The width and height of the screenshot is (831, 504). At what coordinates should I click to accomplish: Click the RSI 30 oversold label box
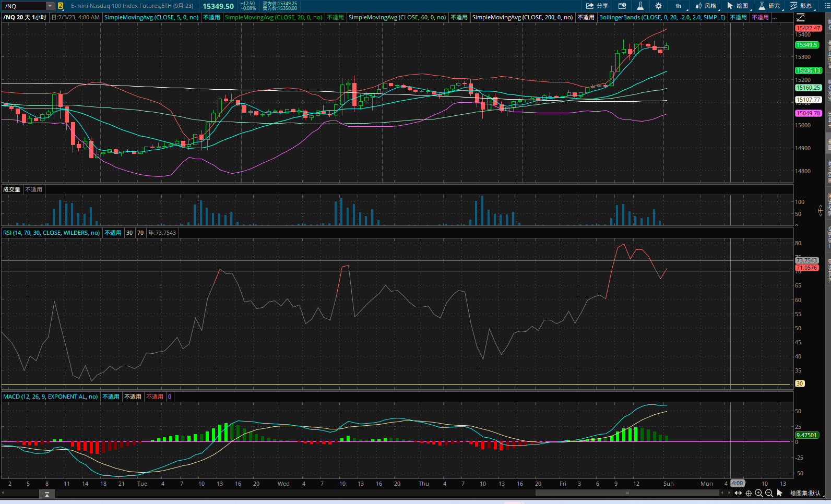click(x=129, y=233)
